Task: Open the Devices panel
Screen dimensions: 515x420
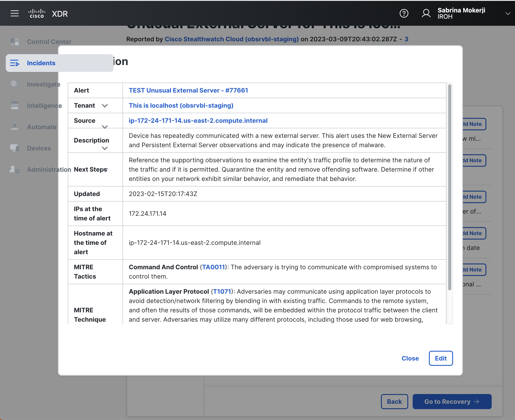Action: tap(14, 148)
